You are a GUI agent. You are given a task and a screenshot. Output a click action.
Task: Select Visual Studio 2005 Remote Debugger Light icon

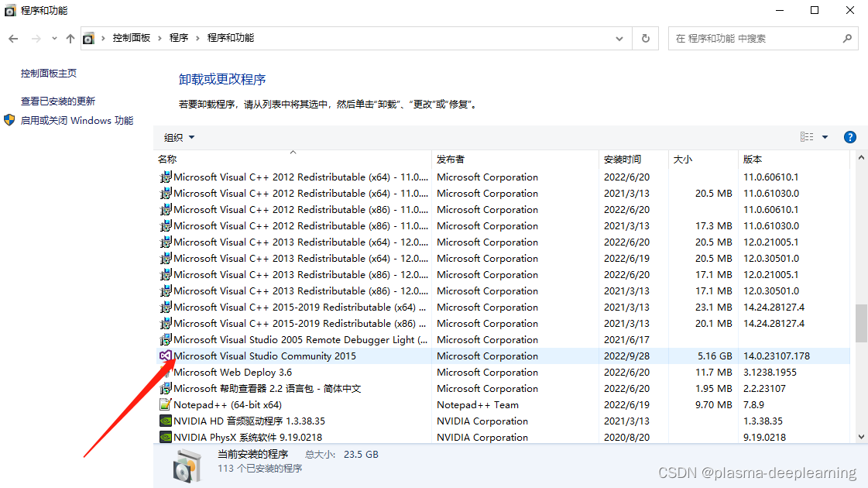tap(165, 339)
